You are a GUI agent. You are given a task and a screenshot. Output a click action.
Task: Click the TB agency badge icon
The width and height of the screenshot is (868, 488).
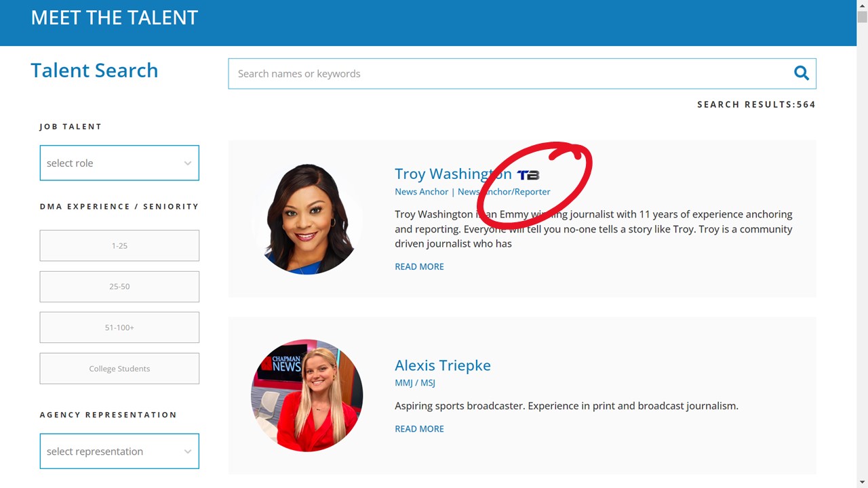pos(528,175)
